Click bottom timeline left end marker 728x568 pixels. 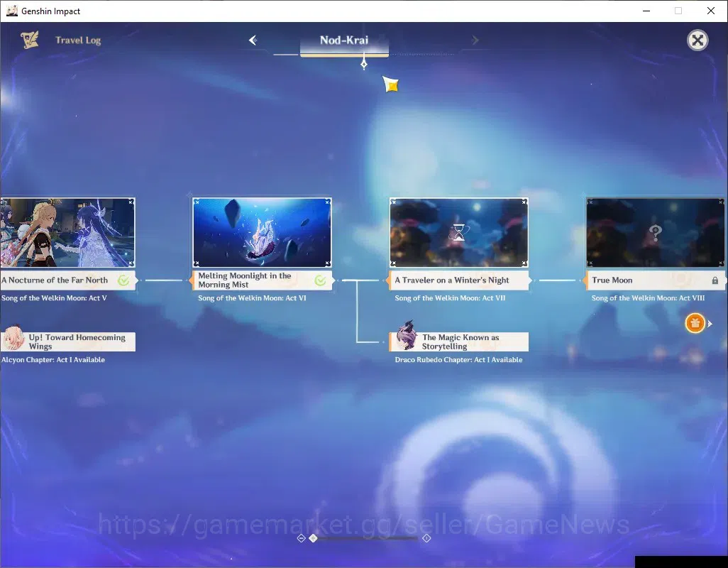pos(301,538)
